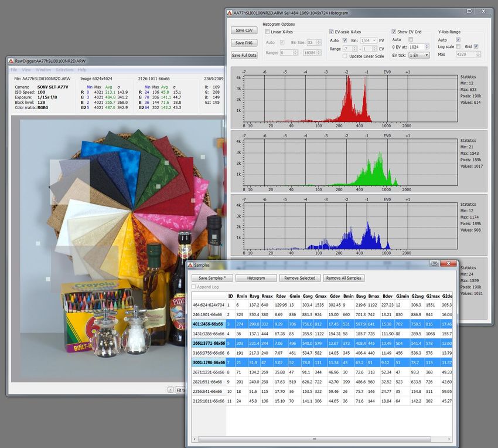Click the Remove All Samples button
The image size is (498, 448).
coord(344,278)
